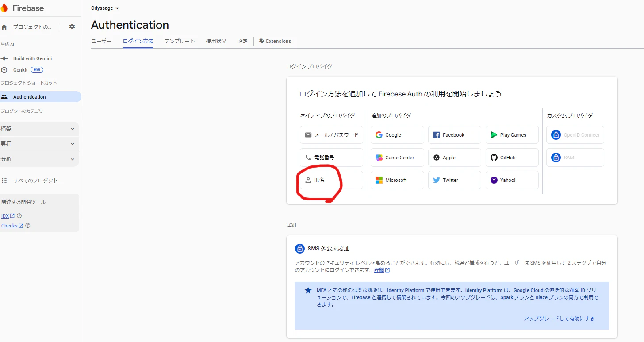Click the Extensions tab icon
Viewport: 644px width, 342px height.
(262, 41)
